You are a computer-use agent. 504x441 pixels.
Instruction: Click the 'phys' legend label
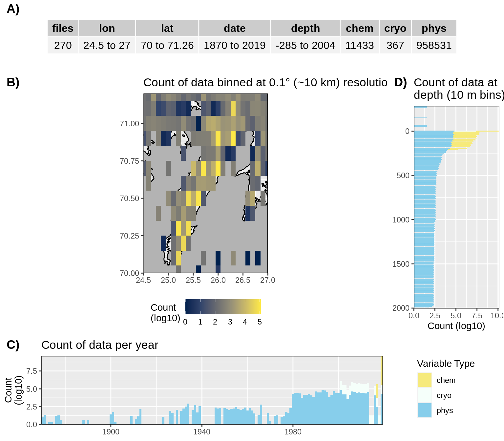click(445, 410)
